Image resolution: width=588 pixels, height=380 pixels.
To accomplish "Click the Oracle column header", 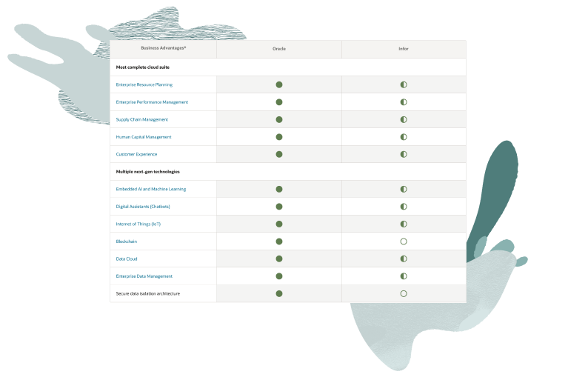I will tap(279, 49).
